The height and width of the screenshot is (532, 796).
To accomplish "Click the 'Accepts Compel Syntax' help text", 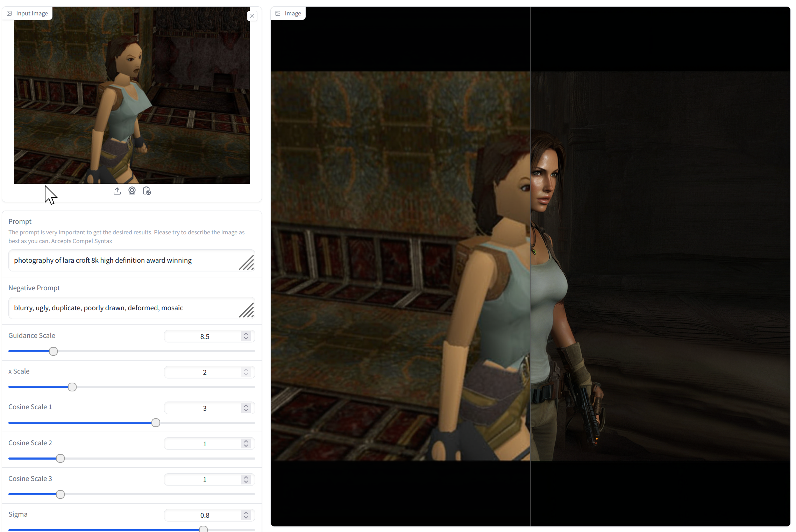I will 81,241.
